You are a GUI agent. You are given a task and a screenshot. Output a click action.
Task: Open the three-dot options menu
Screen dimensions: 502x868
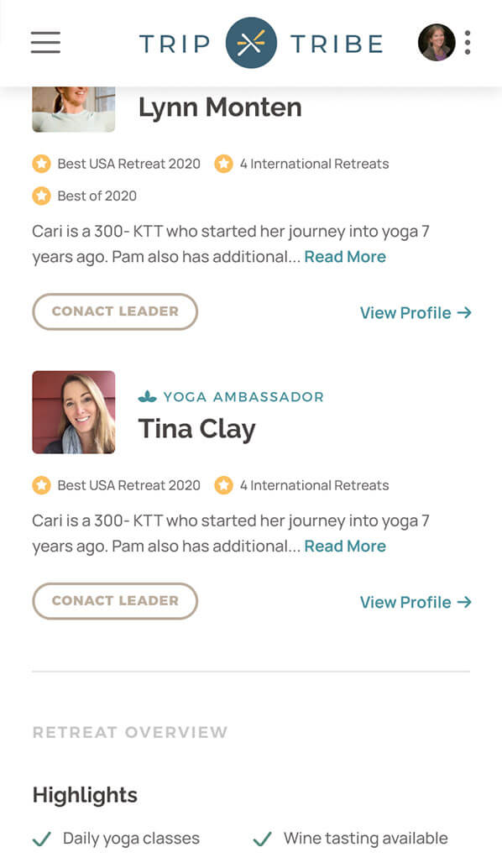[x=468, y=43]
